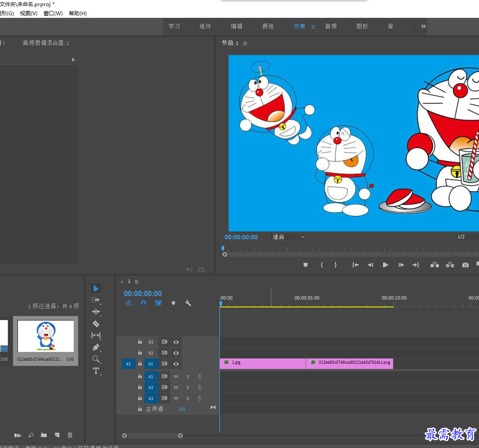Click the Program monitor zoom scroll handle
Screen dimensions: 479x448
coord(225,255)
